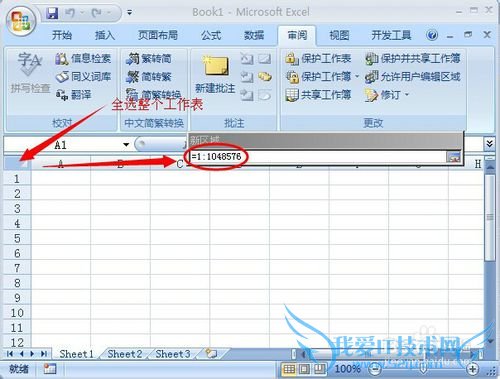The height and width of the screenshot is (379, 500).
Task: Select the 审阅 tab
Action: click(297, 35)
